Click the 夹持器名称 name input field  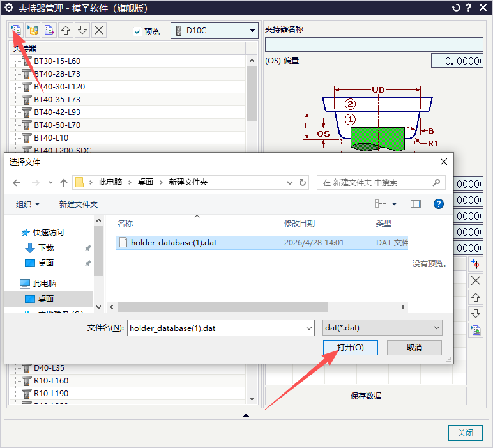point(374,44)
